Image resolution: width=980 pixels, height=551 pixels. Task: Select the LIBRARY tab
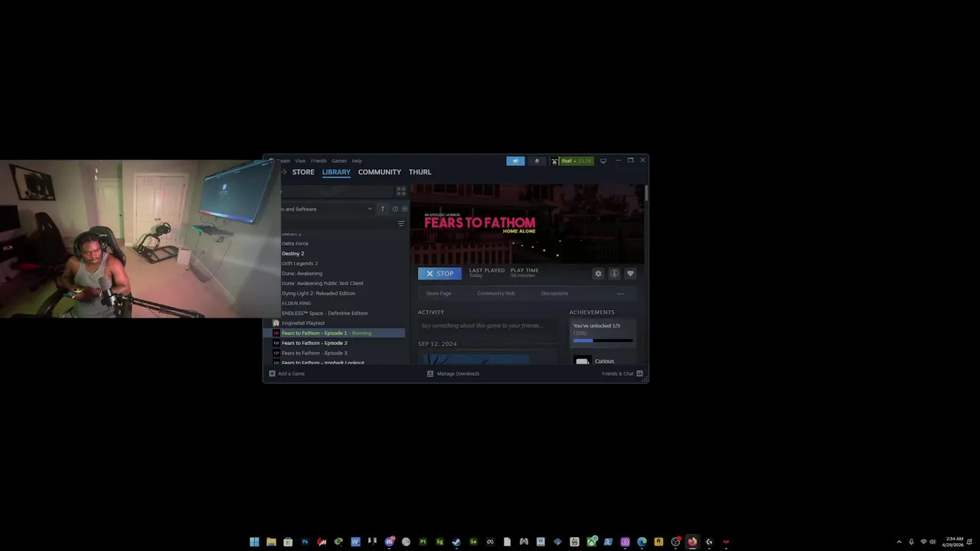pos(336,172)
